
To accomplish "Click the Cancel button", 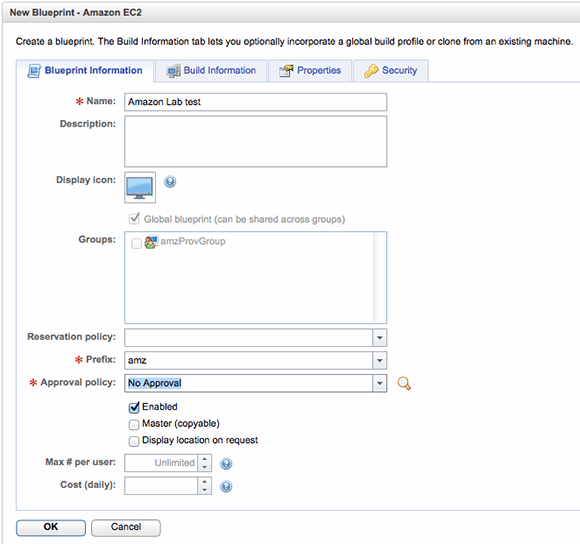I will click(126, 527).
